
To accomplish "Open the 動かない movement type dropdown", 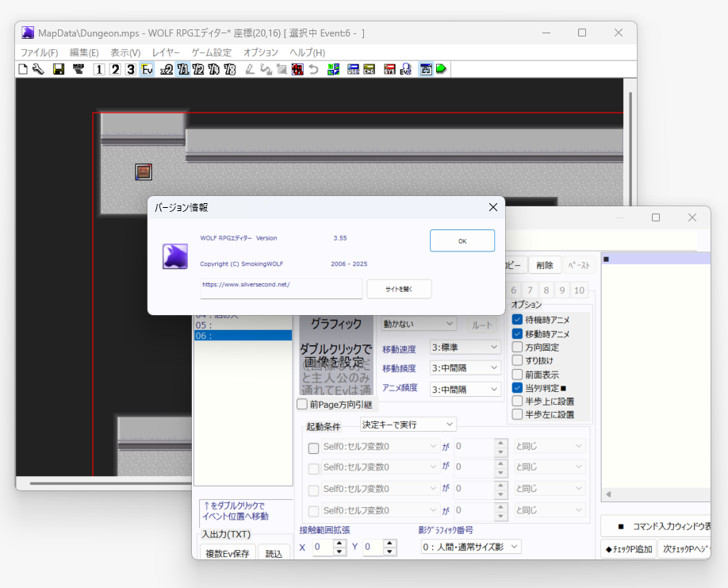I will [x=419, y=323].
